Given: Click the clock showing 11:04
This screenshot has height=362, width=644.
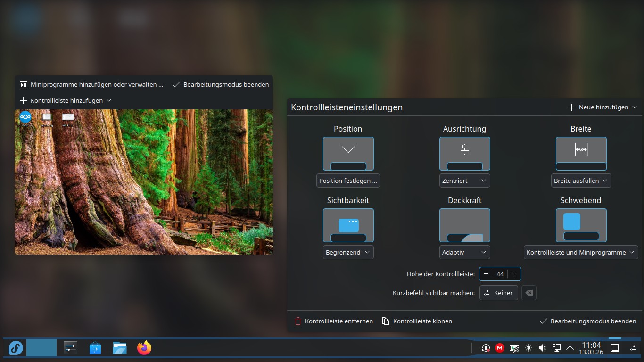Looking at the screenshot, I should click(x=591, y=348).
